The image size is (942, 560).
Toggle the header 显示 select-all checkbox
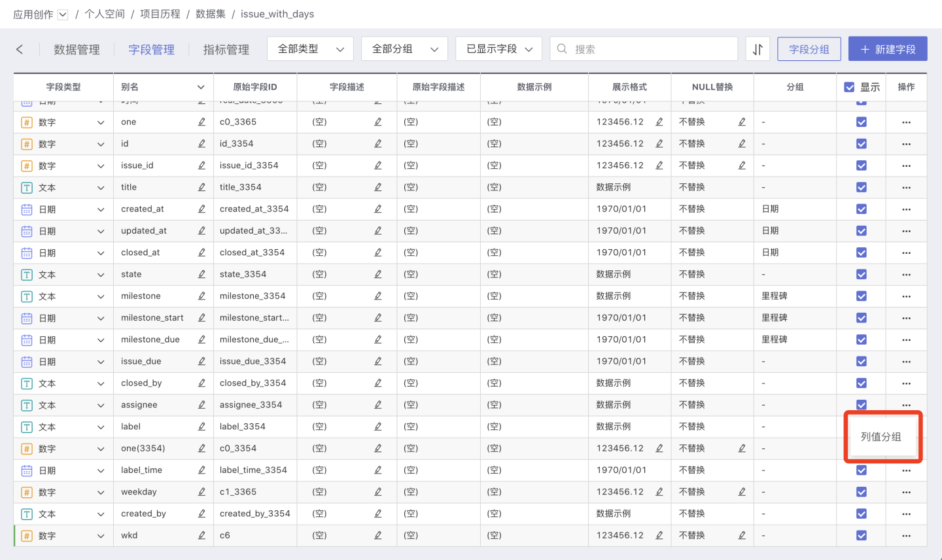tap(849, 87)
